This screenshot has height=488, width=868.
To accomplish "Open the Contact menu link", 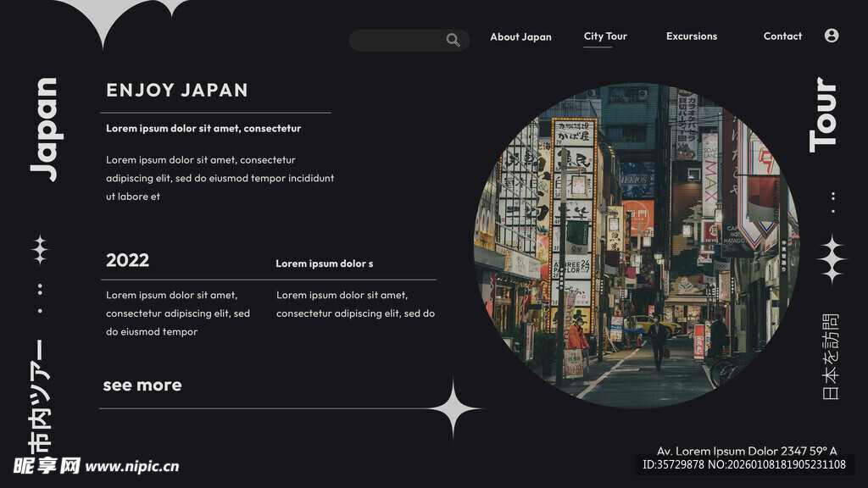I will (x=782, y=36).
